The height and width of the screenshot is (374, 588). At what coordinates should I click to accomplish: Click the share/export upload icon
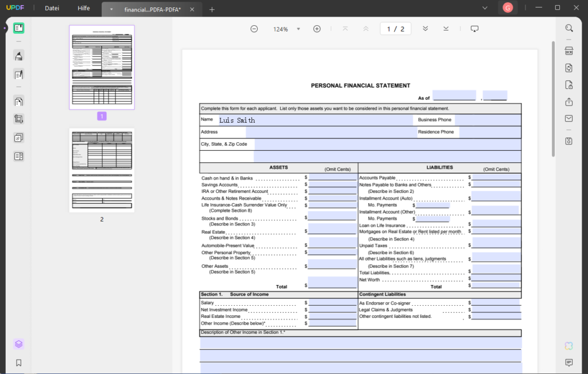pyautogui.click(x=568, y=102)
